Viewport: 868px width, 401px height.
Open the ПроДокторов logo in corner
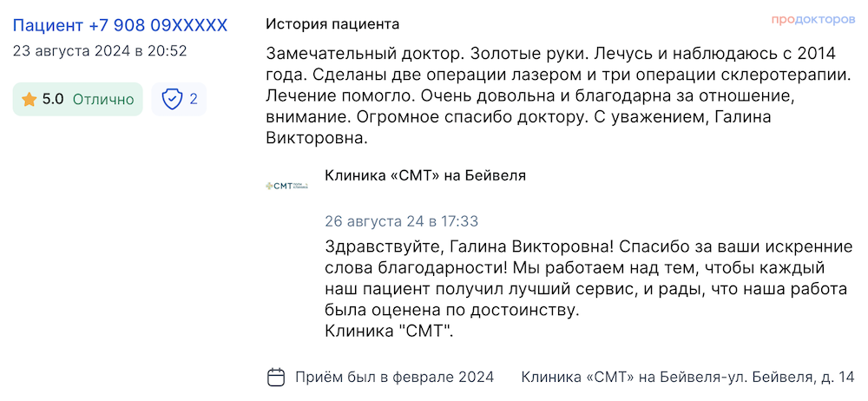tap(812, 20)
